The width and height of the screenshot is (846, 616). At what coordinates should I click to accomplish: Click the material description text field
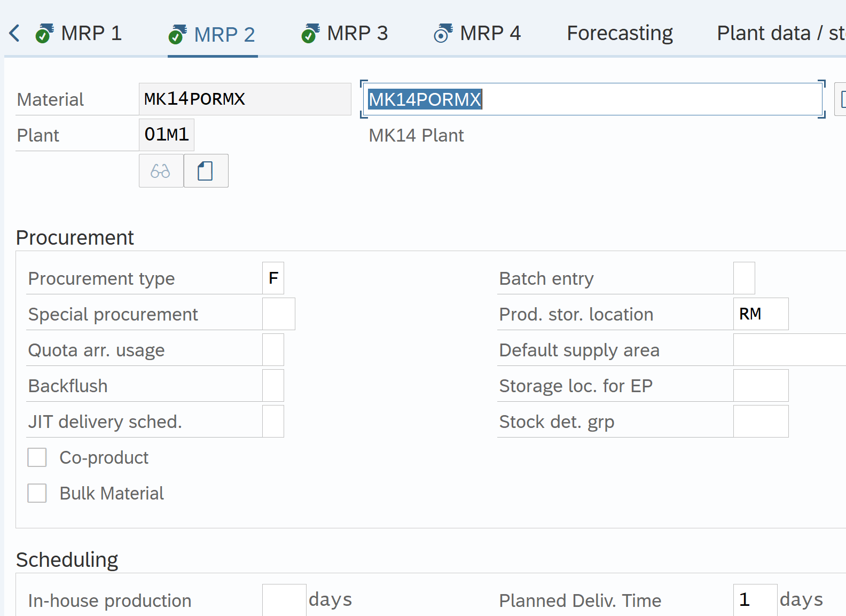tap(592, 99)
